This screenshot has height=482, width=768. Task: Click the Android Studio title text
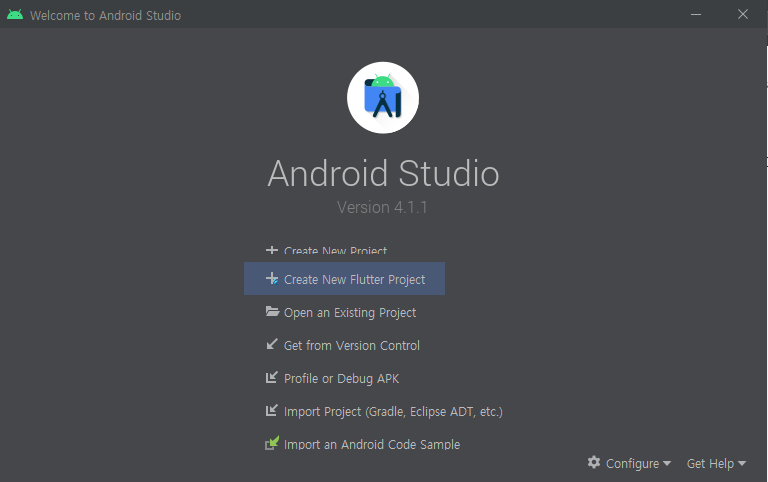(383, 173)
